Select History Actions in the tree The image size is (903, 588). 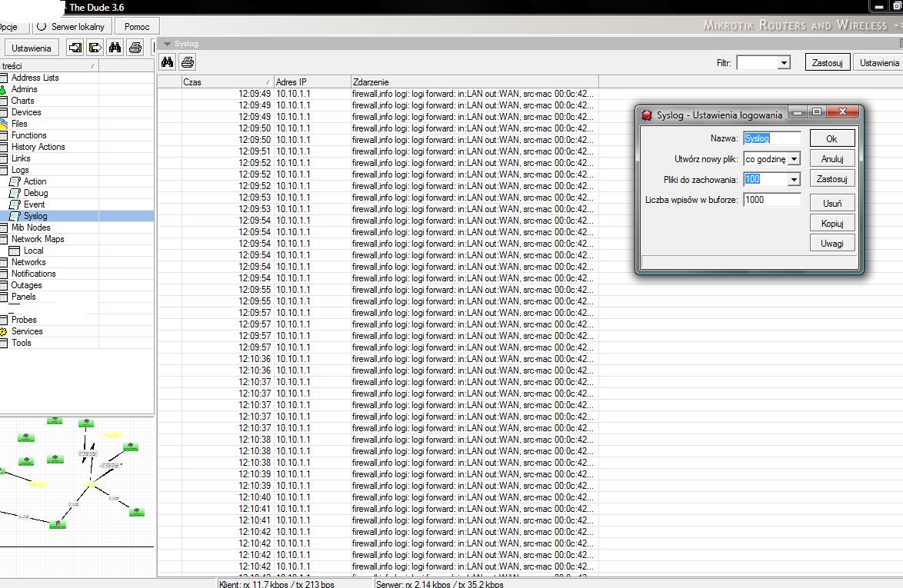38,147
